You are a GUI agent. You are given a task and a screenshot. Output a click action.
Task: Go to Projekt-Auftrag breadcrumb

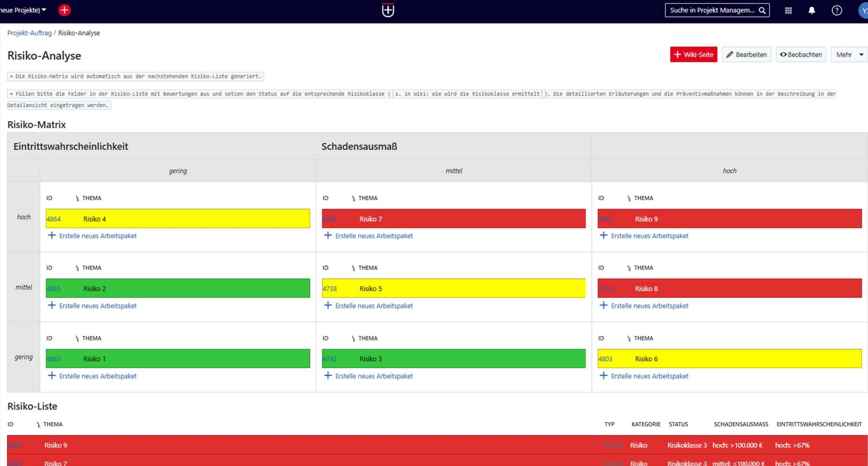point(29,33)
